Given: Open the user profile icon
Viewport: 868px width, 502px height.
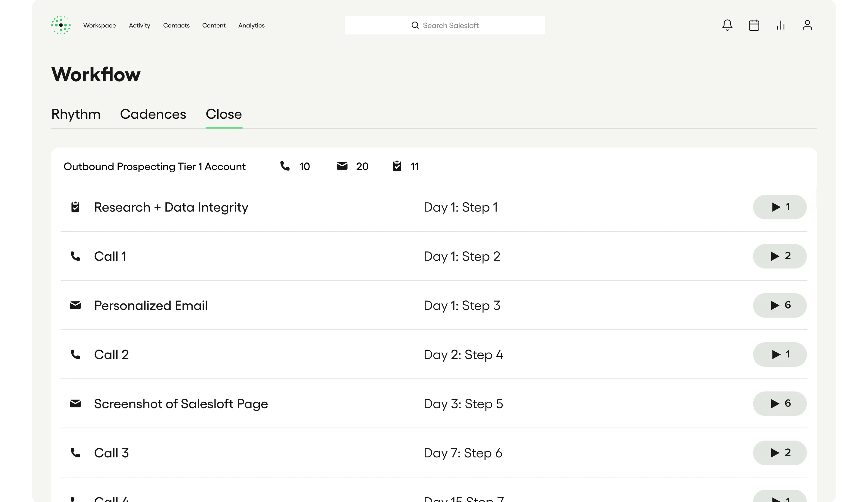Looking at the screenshot, I should point(807,25).
